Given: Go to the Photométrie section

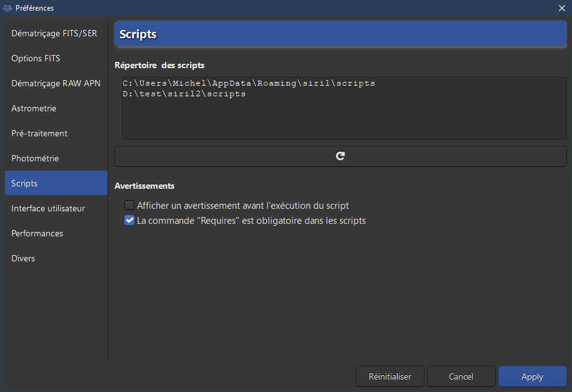Looking at the screenshot, I should click(56, 158).
